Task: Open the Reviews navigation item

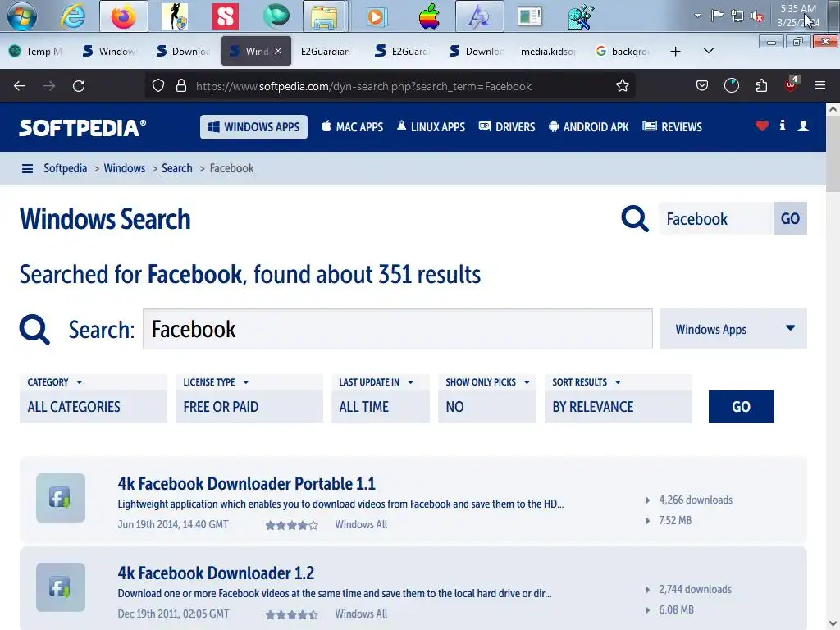Action: 673,127
